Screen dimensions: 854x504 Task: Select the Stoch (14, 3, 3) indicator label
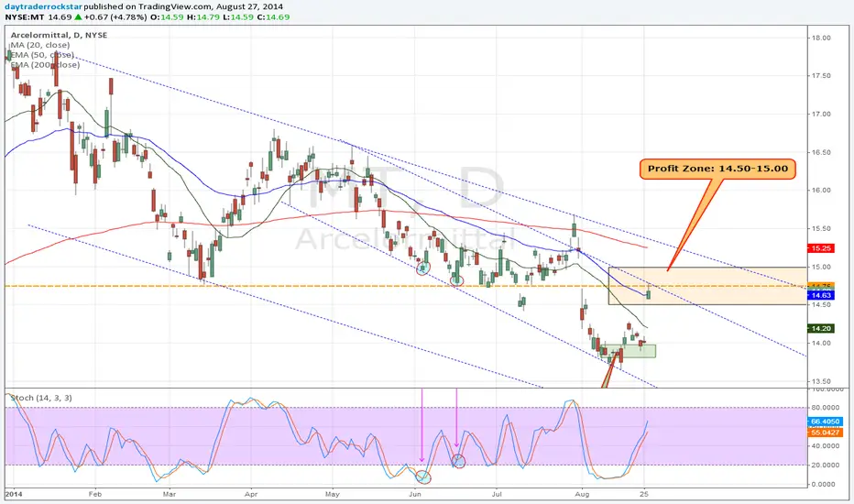coord(41,398)
